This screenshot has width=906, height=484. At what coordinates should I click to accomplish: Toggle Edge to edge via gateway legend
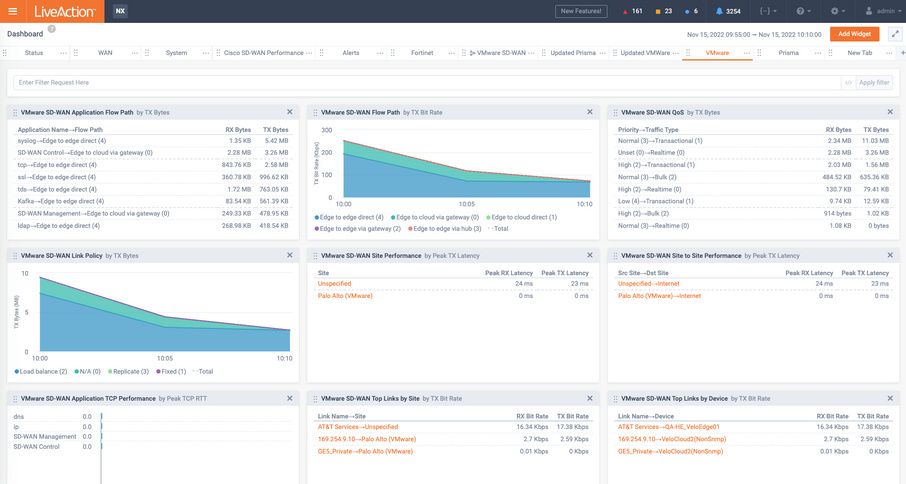358,229
